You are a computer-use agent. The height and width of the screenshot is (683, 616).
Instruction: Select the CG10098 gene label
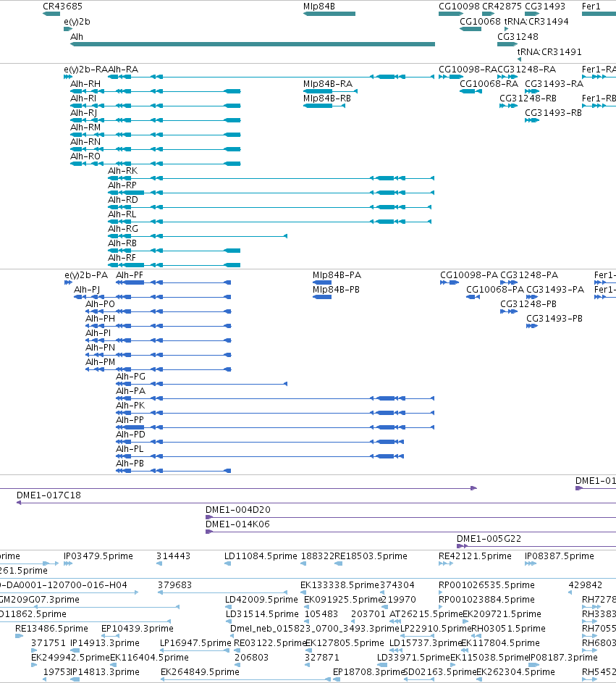(x=459, y=7)
